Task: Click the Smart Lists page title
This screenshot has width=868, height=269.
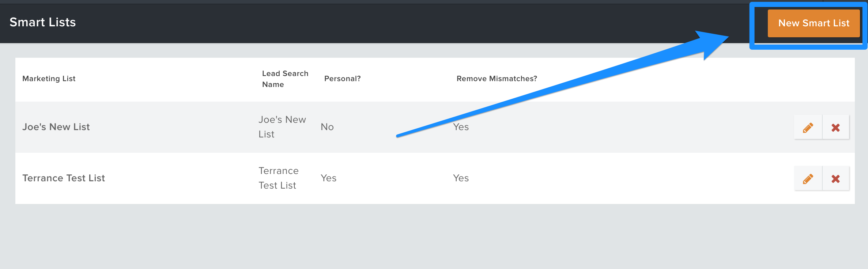Action: [x=43, y=22]
